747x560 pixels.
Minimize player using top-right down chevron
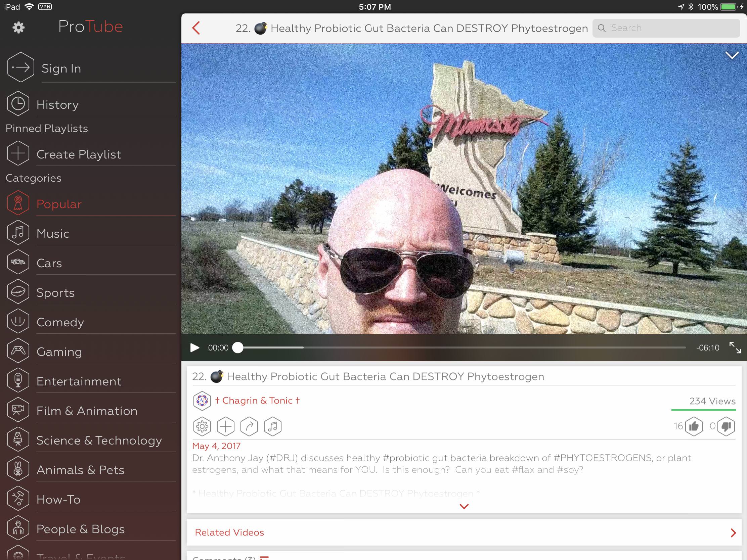(x=732, y=55)
